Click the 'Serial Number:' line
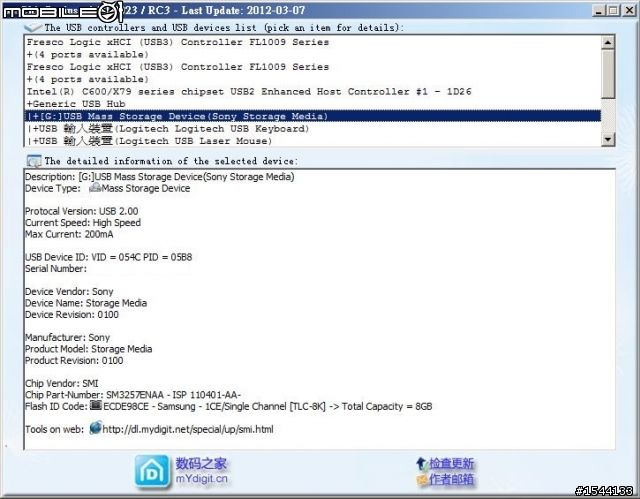This screenshot has width=640, height=499. (56, 268)
